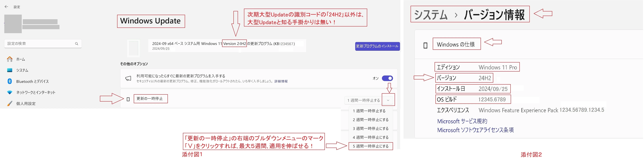Click the personalization paintbrush icon
The height and width of the screenshot is (158, 644).
click(10, 103)
